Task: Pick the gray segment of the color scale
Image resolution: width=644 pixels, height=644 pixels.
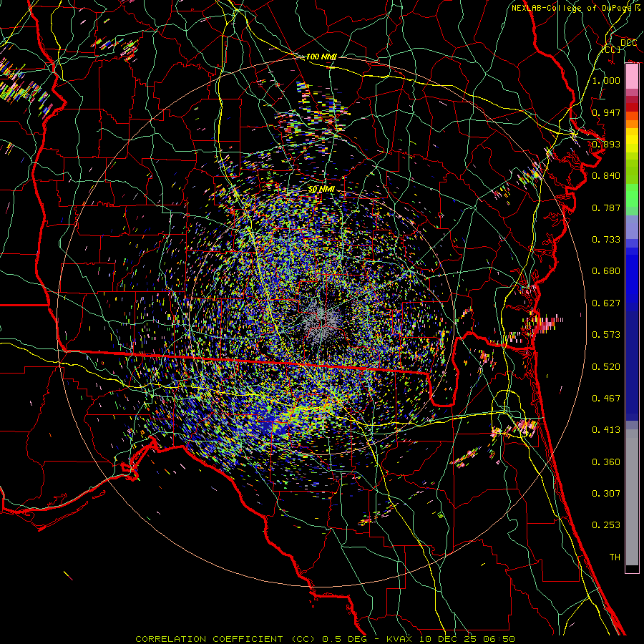Action: (x=632, y=497)
